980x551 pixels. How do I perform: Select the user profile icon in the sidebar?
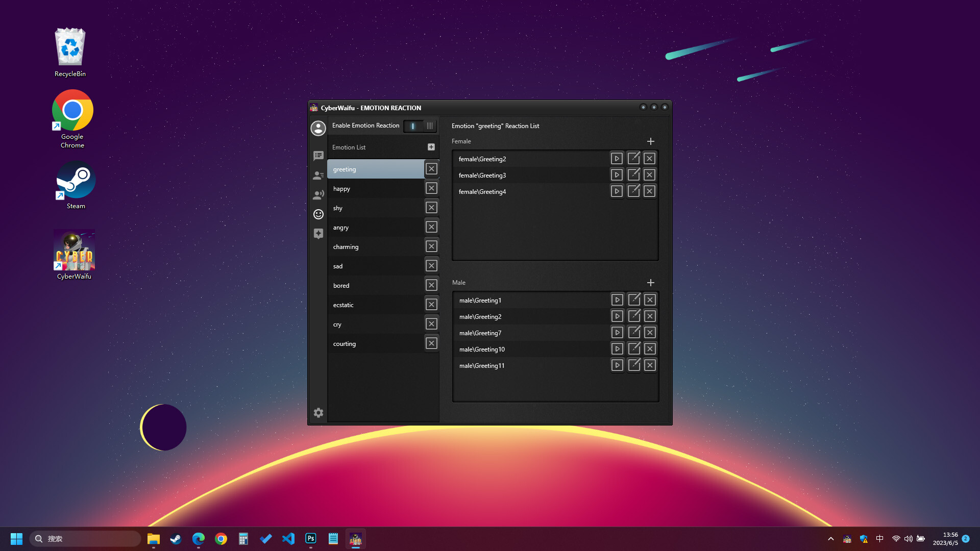318,129
